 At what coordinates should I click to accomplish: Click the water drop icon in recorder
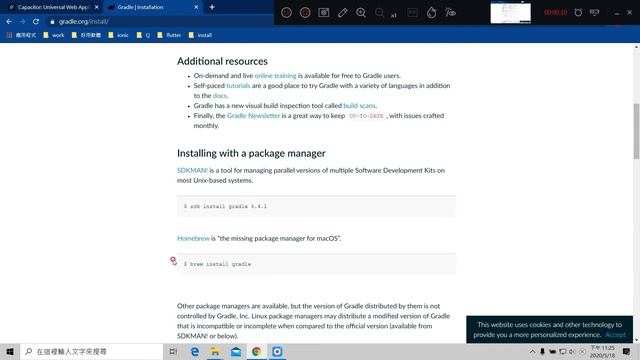point(431,13)
